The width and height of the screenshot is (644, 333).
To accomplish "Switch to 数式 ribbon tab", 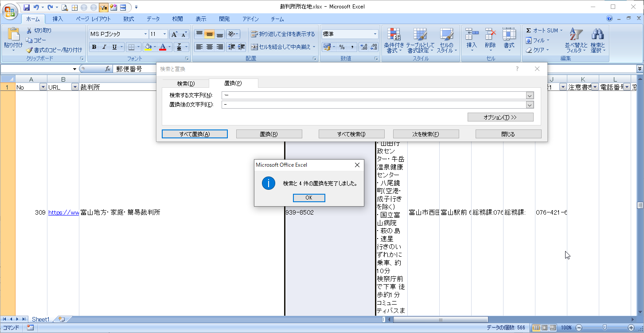I will (x=129, y=19).
